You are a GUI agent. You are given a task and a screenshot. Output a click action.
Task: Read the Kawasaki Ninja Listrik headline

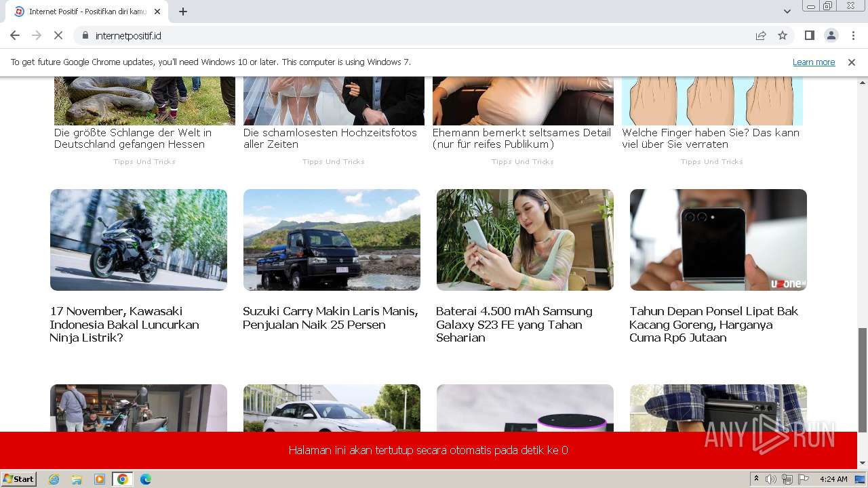125,324
